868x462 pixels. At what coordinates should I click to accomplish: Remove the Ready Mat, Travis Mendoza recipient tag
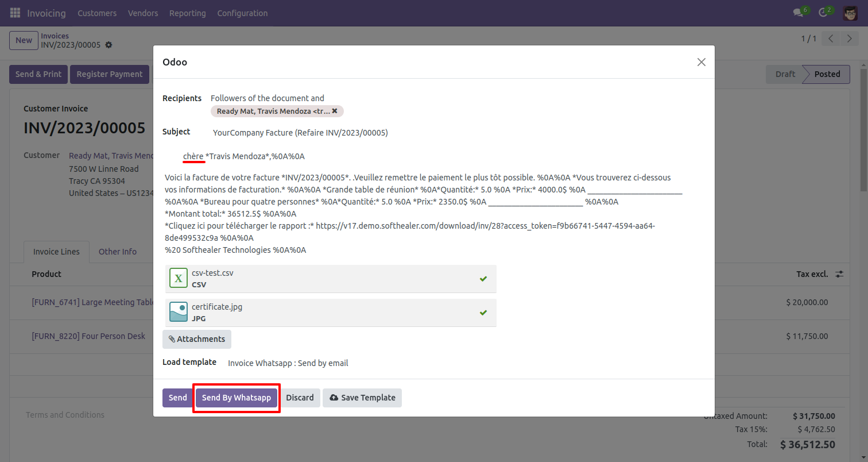(x=335, y=111)
